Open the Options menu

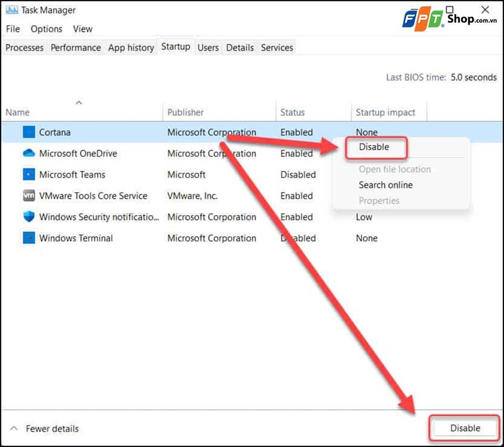pyautogui.click(x=47, y=29)
